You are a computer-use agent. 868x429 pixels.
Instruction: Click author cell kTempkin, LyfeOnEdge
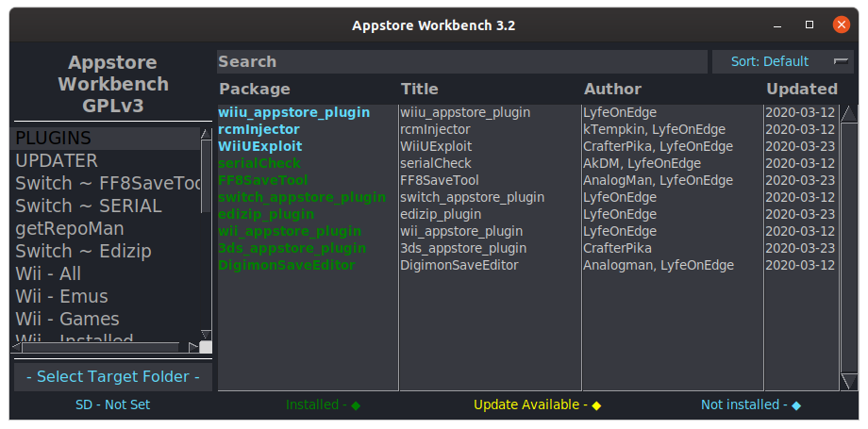coord(655,129)
